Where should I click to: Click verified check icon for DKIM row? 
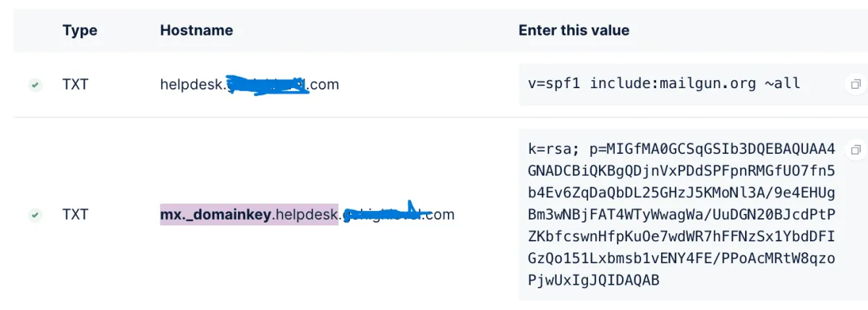click(35, 215)
